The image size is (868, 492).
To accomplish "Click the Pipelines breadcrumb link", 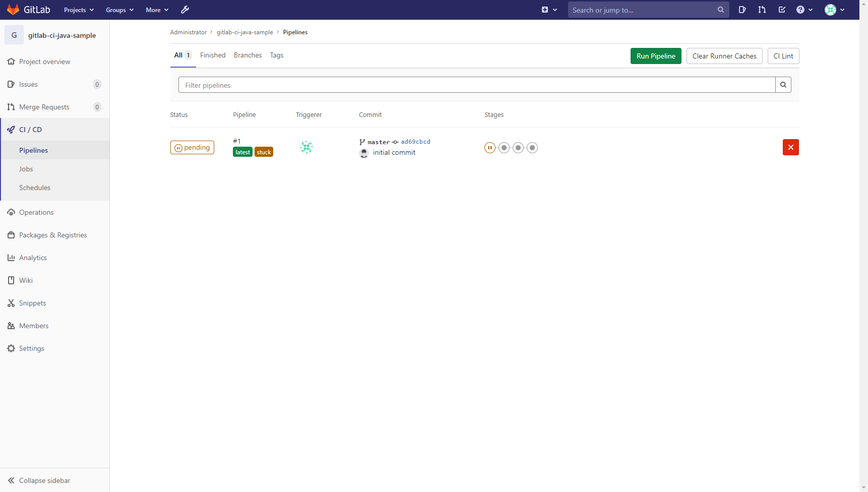I will (295, 32).
